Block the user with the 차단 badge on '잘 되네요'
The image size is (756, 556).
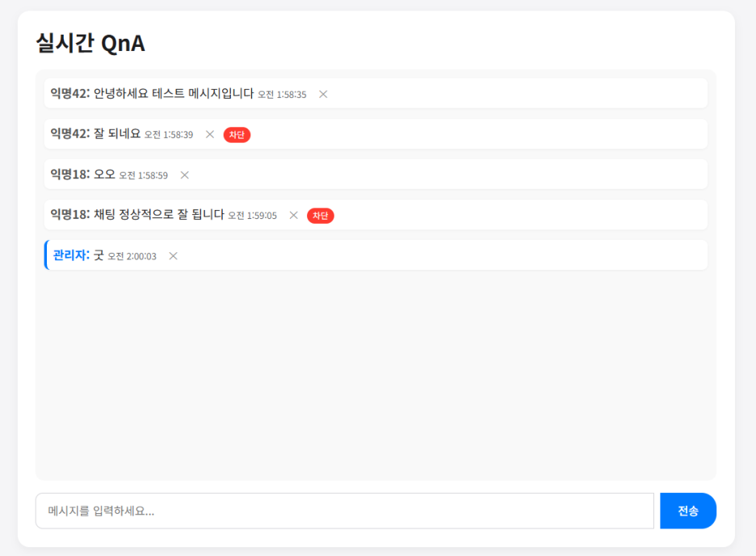(237, 134)
